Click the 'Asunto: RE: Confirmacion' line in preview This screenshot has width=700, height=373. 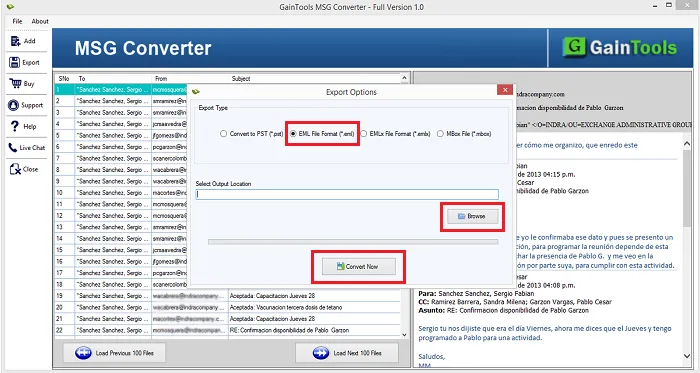pyautogui.click(x=504, y=310)
